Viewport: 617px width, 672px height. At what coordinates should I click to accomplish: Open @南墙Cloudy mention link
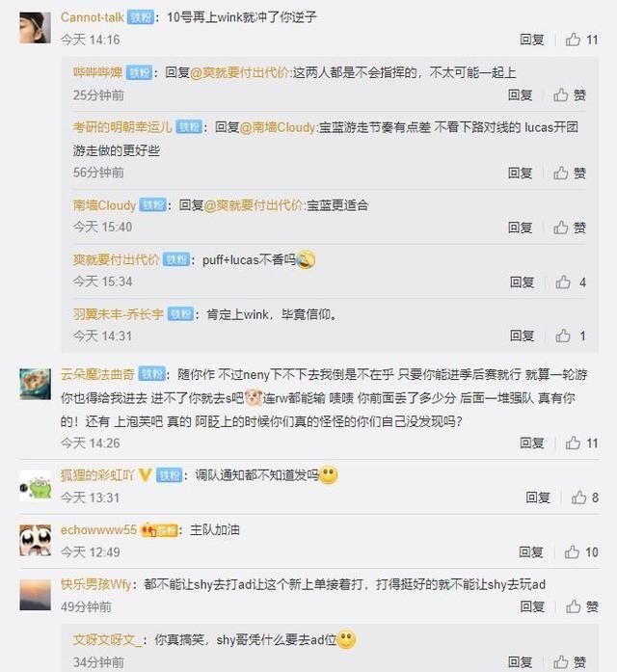tap(278, 127)
